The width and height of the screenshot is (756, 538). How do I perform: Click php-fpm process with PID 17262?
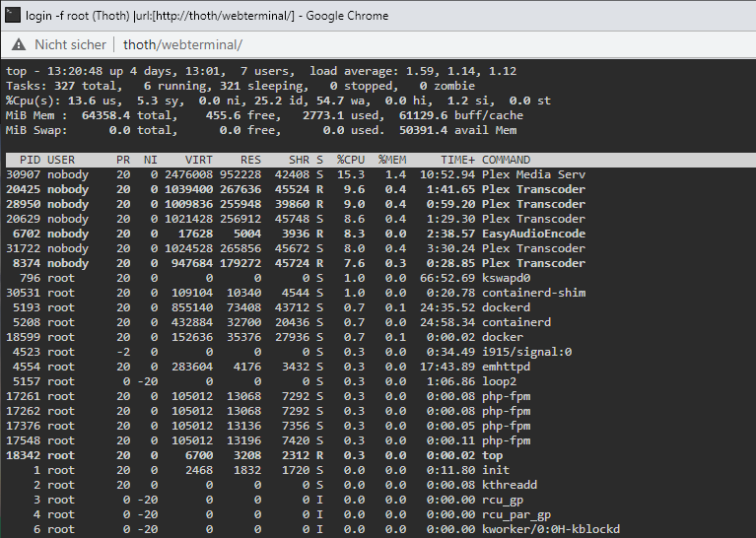point(507,411)
